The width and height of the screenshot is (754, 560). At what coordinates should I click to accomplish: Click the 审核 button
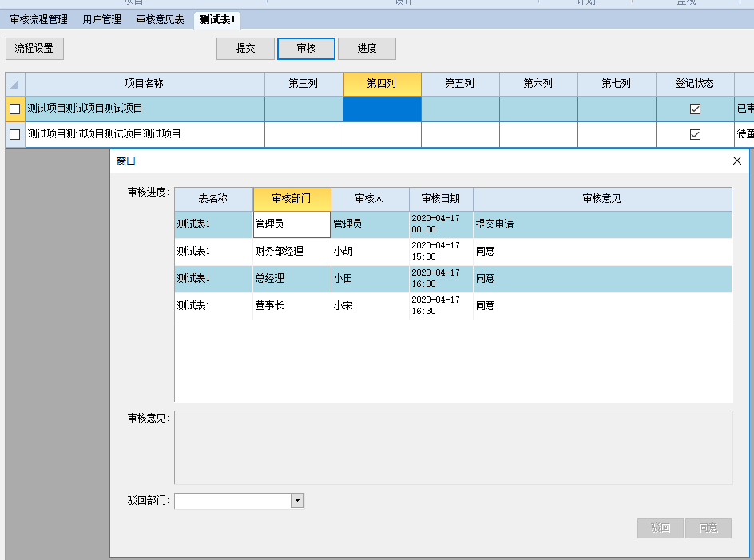point(306,49)
